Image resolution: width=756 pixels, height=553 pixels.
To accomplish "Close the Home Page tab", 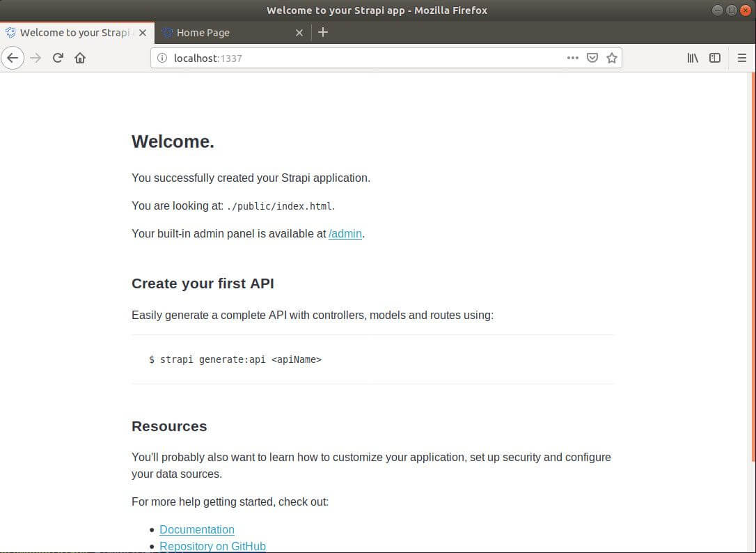I will click(299, 33).
